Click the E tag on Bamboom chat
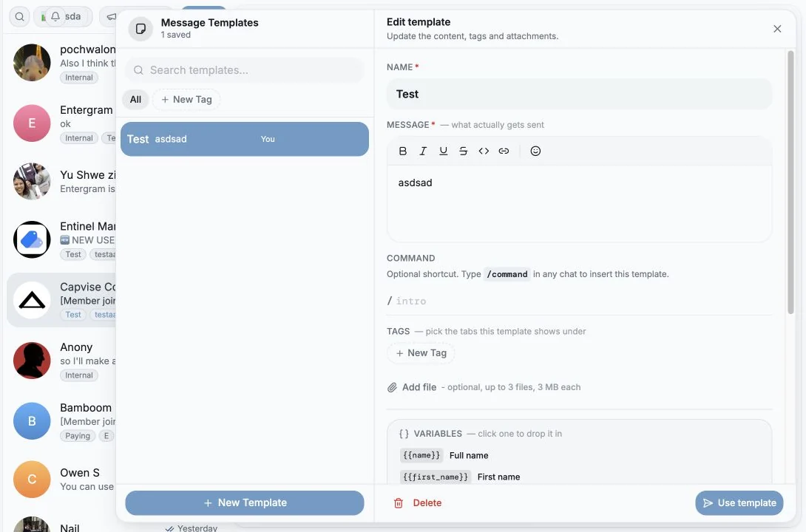This screenshot has width=806, height=532. pyautogui.click(x=106, y=436)
